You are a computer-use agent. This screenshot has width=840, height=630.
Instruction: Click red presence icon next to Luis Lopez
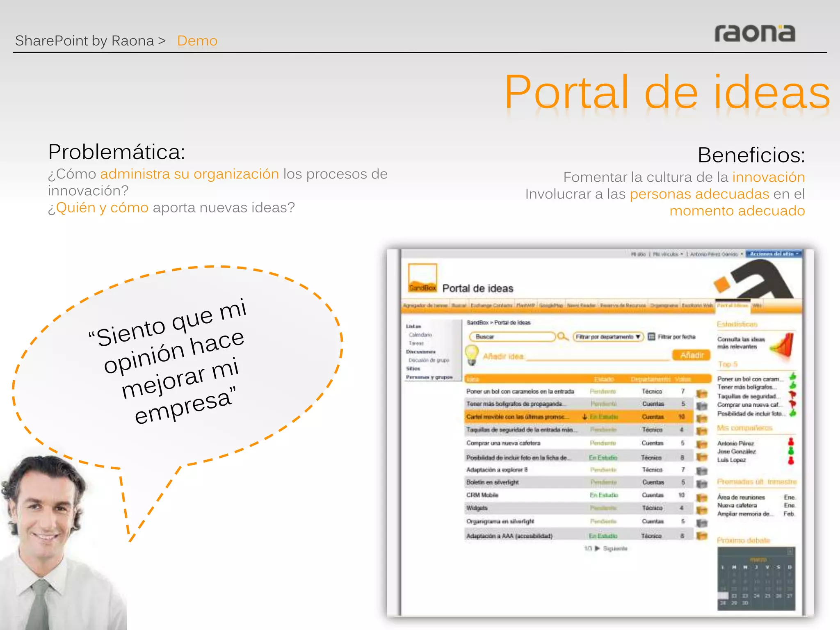791,460
